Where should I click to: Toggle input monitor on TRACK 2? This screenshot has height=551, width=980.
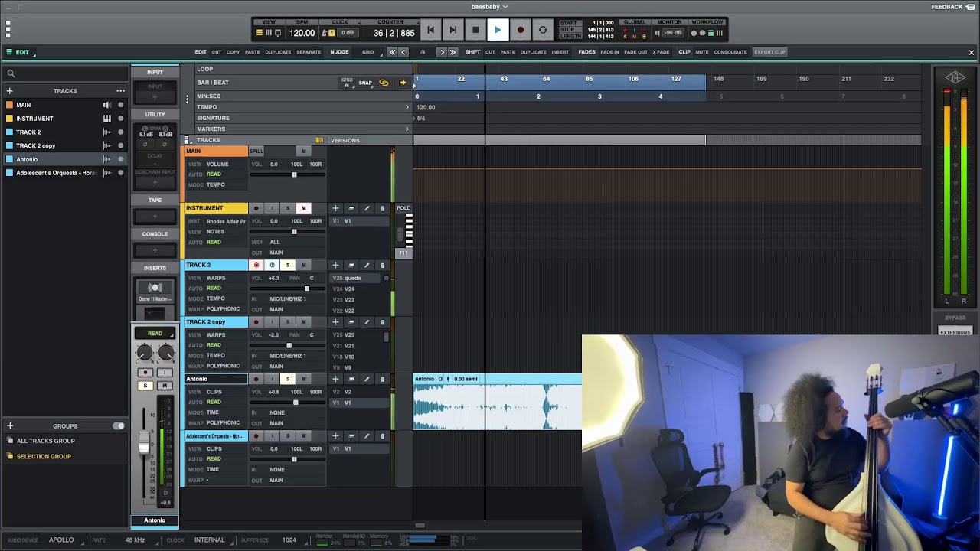click(x=272, y=265)
